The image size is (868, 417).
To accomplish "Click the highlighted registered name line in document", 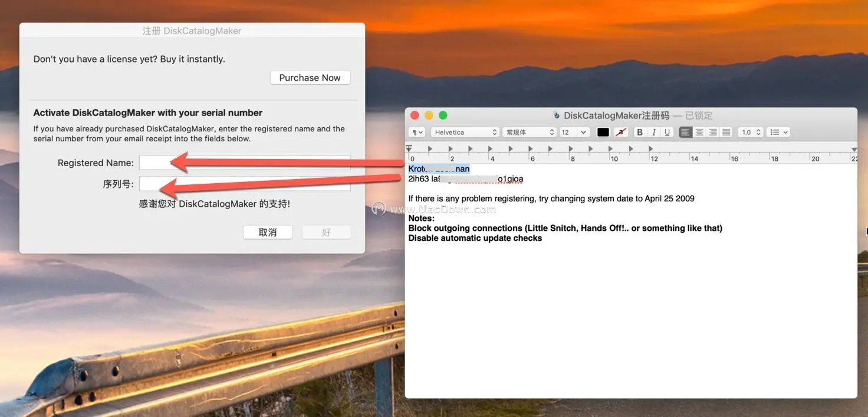I will (x=439, y=169).
